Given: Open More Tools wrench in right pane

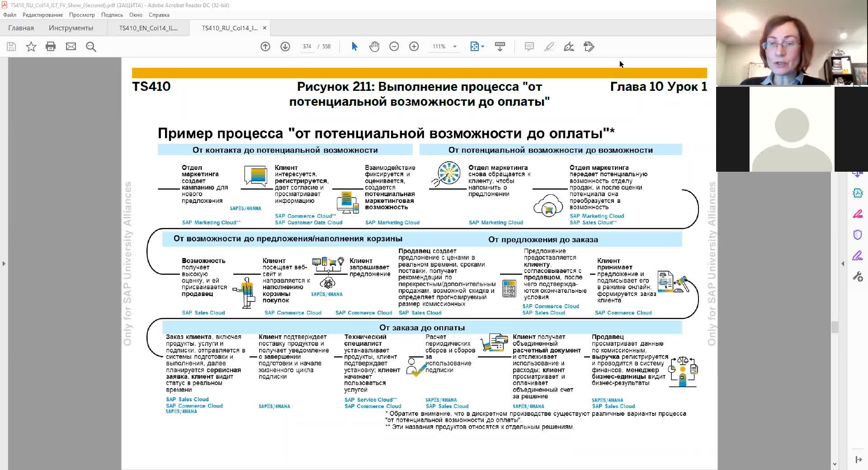Looking at the screenshot, I should coord(858,276).
